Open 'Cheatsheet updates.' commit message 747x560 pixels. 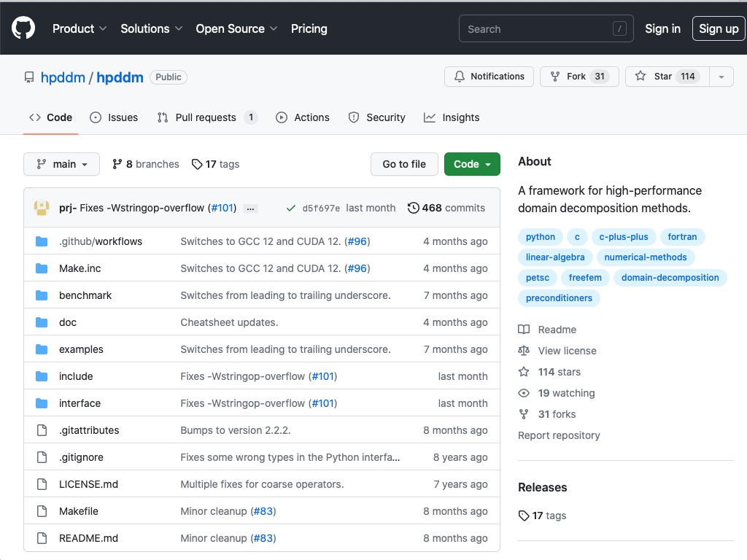pos(229,322)
